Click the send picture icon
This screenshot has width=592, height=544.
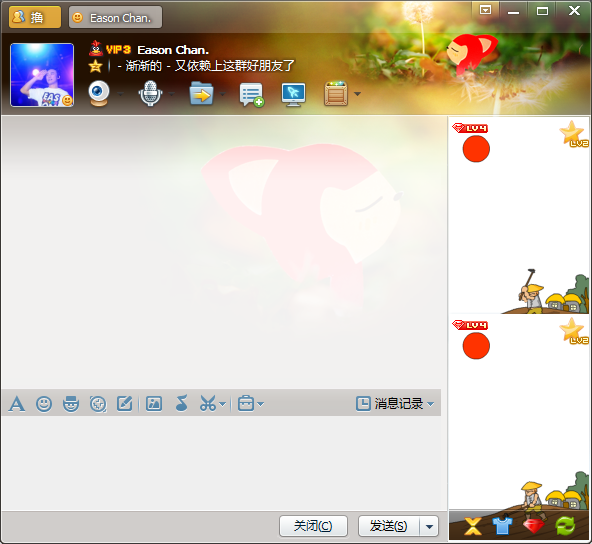click(154, 404)
